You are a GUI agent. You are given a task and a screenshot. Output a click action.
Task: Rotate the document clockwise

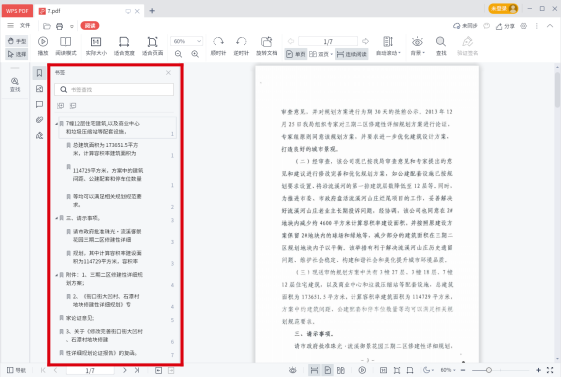pyautogui.click(x=218, y=46)
